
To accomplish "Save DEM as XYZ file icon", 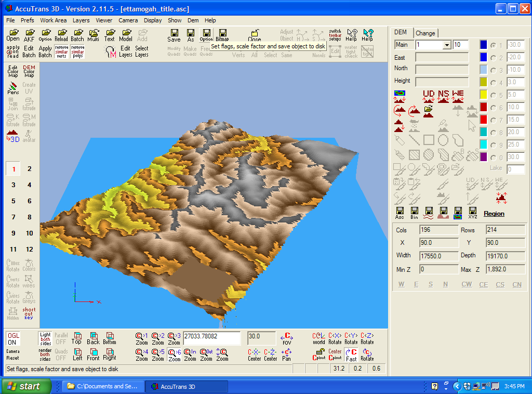I will tap(473, 213).
